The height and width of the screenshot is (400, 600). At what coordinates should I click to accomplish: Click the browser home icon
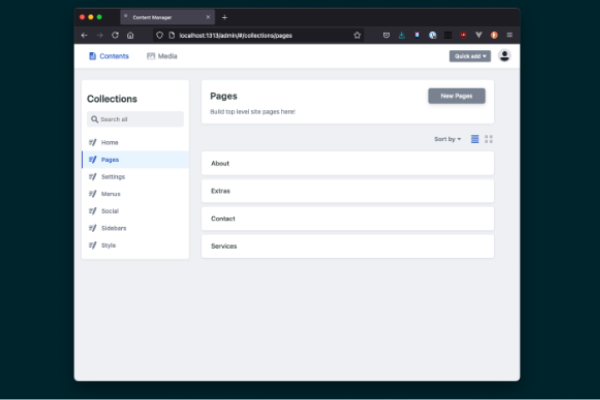pos(130,35)
